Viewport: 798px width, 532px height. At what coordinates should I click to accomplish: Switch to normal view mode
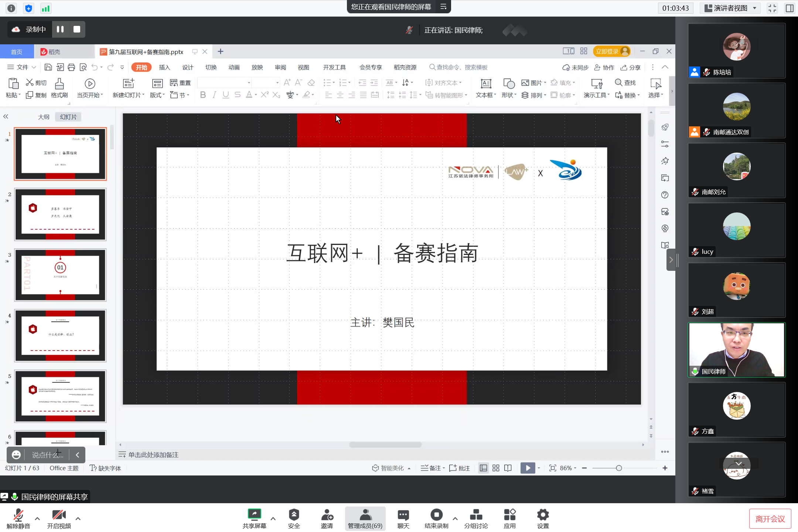click(x=483, y=468)
